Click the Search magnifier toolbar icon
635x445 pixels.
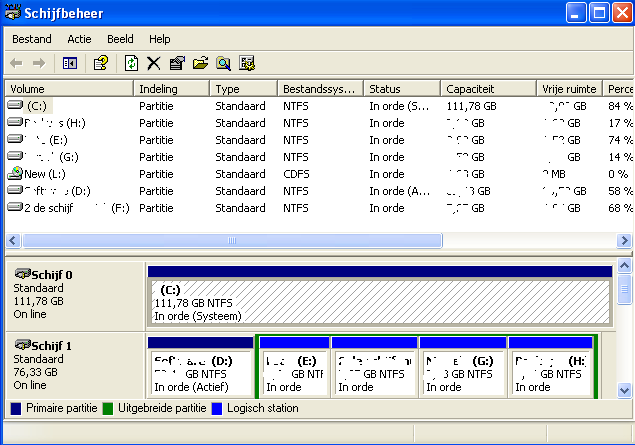coord(223,63)
